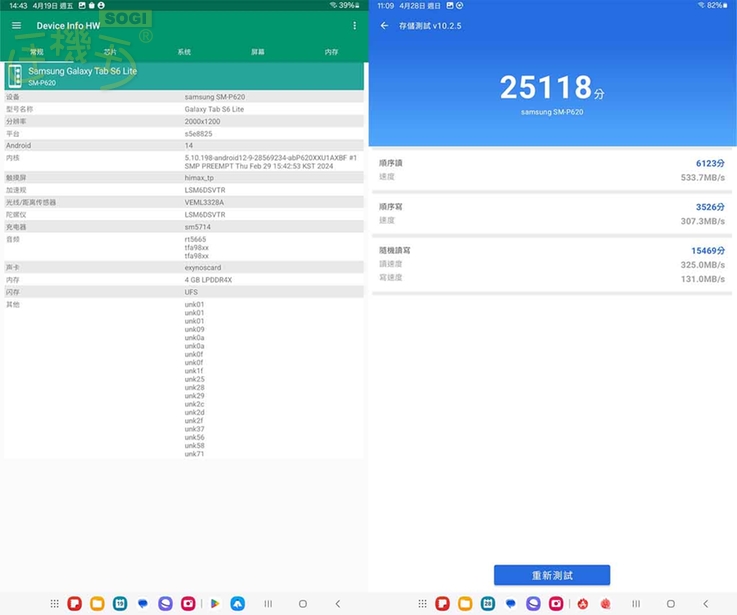This screenshot has width=737, height=615.
Task: Tap the kernel version 5.10.198 value
Action: [x=271, y=162]
